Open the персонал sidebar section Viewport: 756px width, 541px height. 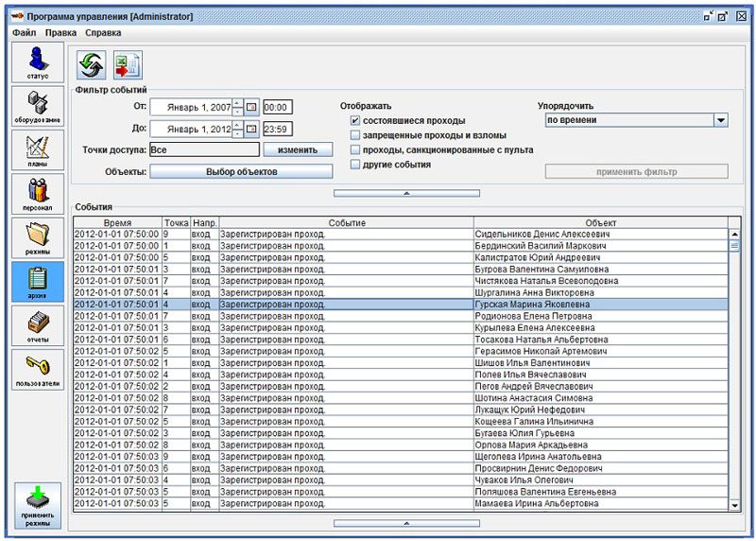38,193
